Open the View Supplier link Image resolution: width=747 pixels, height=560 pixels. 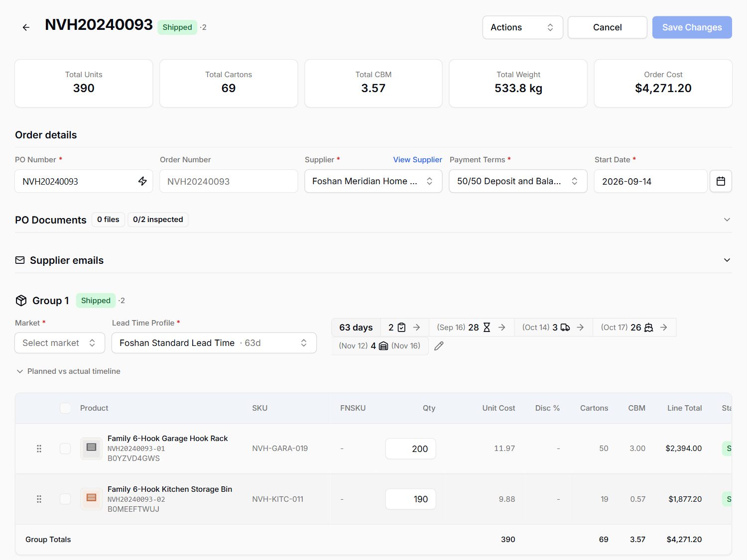pos(417,160)
